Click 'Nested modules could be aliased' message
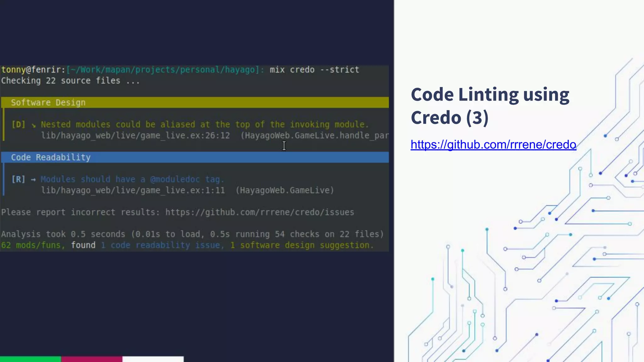 205,124
